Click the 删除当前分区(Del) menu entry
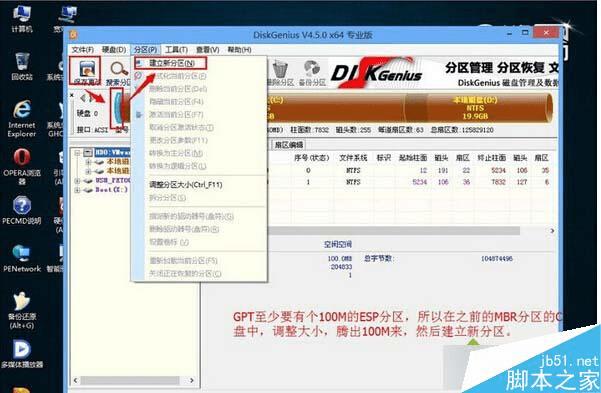 pos(178,89)
